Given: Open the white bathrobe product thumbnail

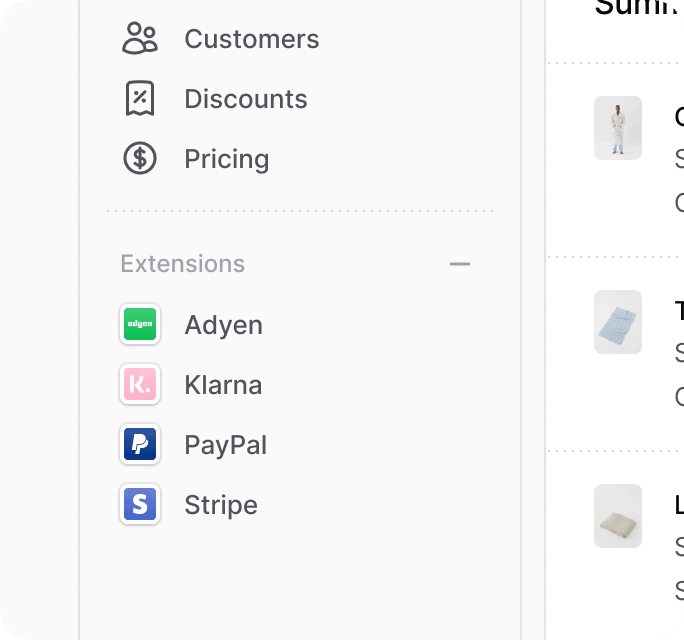Looking at the screenshot, I should click(x=618, y=128).
